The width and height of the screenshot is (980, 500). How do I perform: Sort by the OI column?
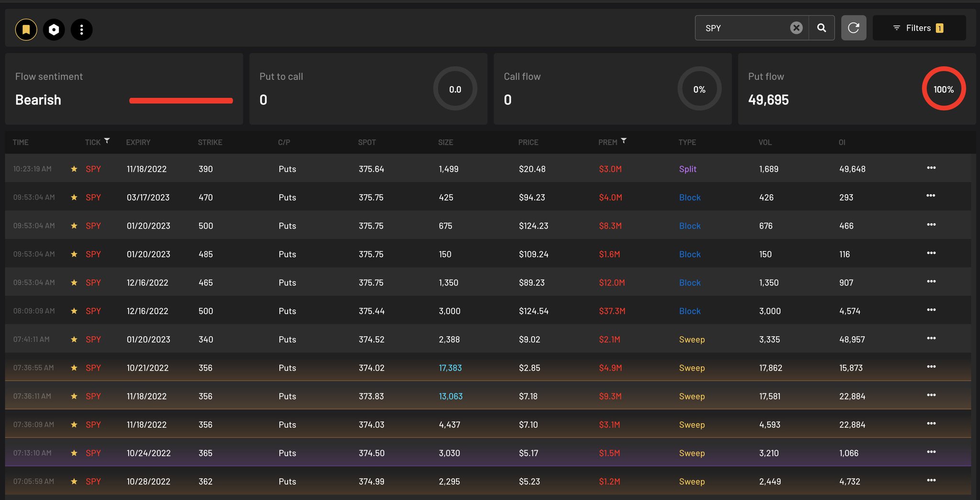842,142
